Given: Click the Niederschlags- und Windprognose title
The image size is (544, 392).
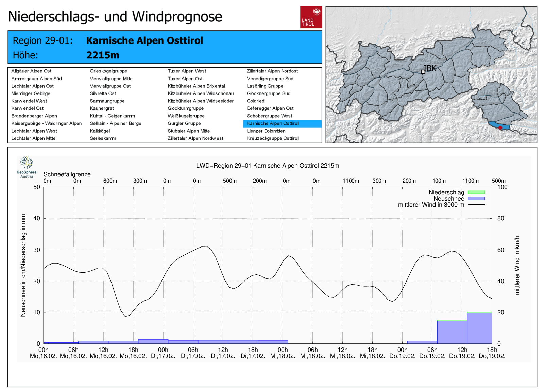Looking at the screenshot, I should [x=115, y=16].
